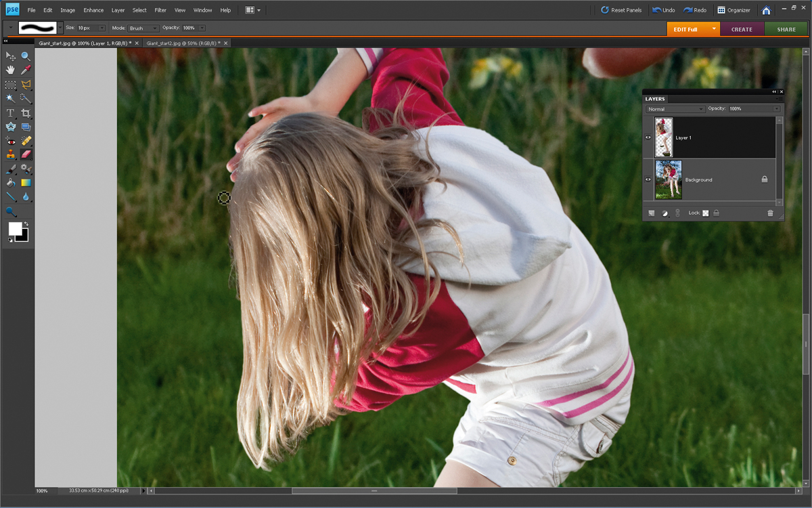The image size is (812, 508).
Task: Open the Normal blend mode dropdown
Action: pos(675,109)
